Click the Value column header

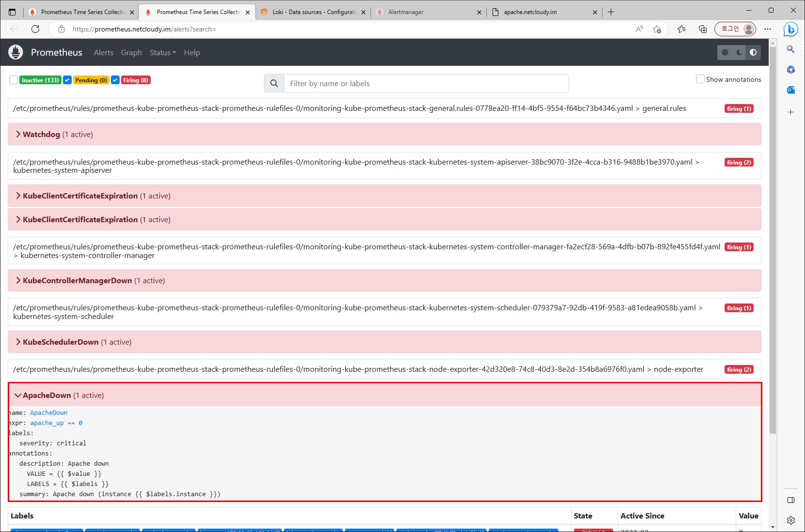748,516
